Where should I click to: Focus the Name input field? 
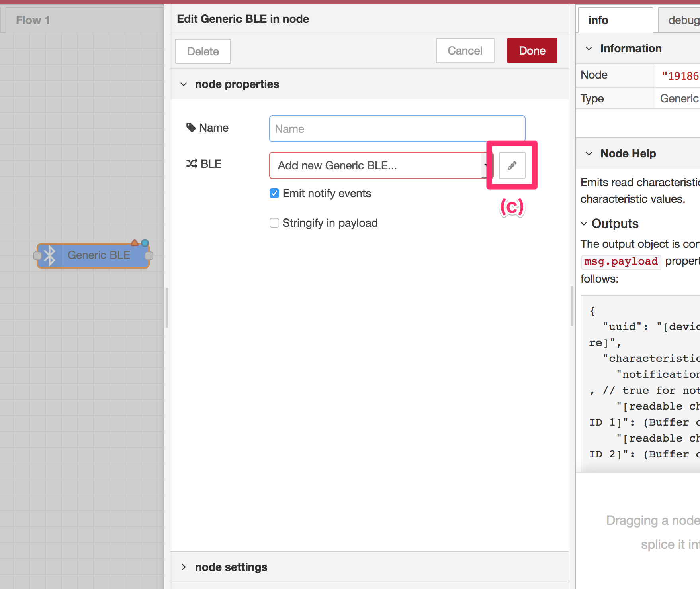tap(397, 129)
